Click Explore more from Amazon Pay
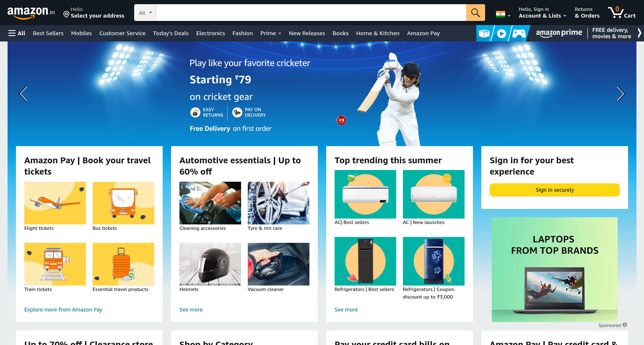Screen dimensions: 644x345 click(x=63, y=309)
